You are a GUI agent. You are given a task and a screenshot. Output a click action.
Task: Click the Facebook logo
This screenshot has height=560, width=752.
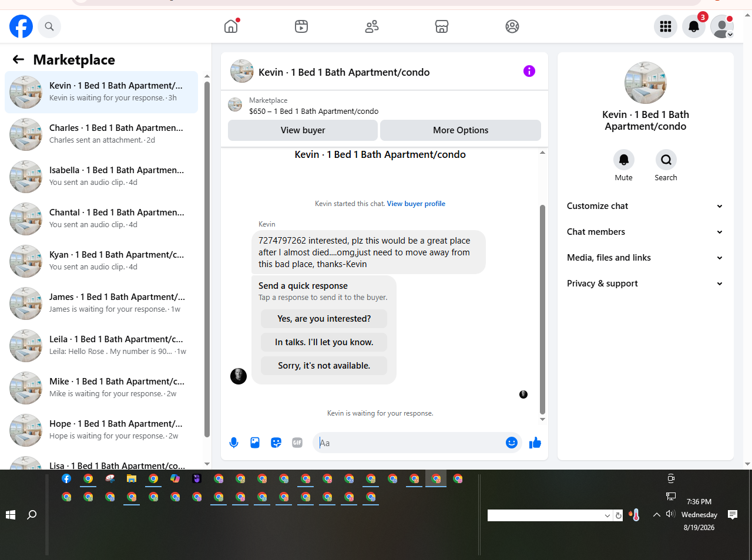tap(21, 26)
